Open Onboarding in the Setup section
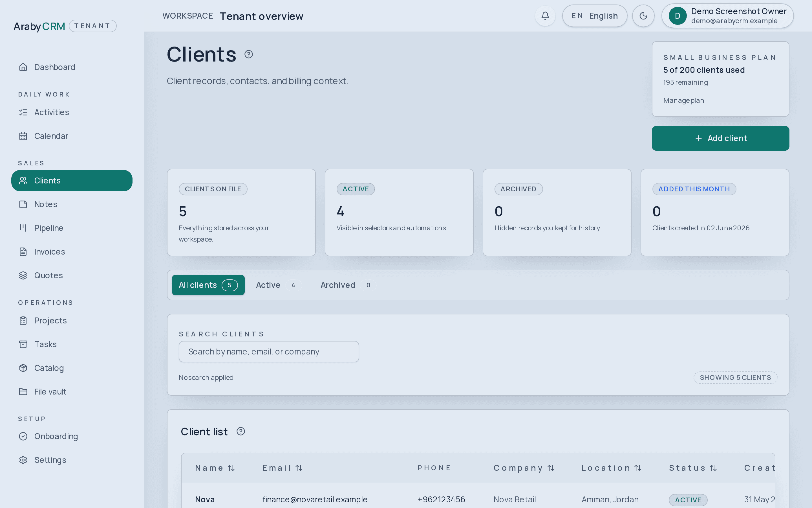 72,436
